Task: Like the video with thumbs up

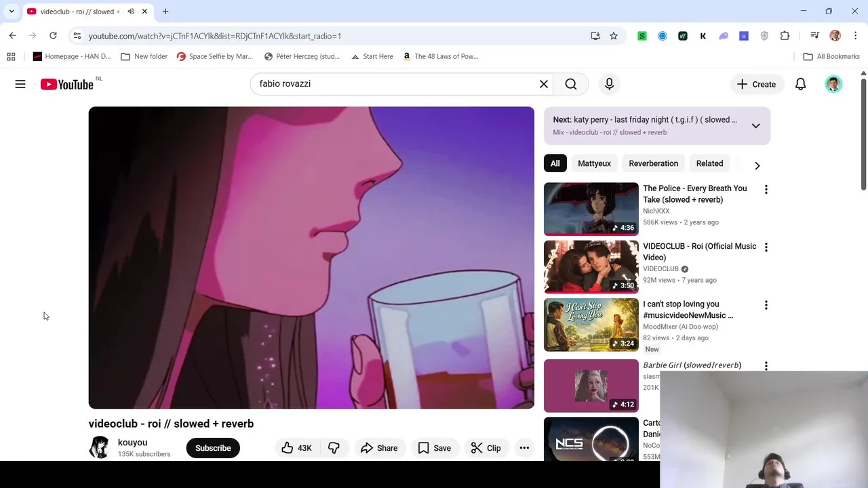Action: pos(297,448)
